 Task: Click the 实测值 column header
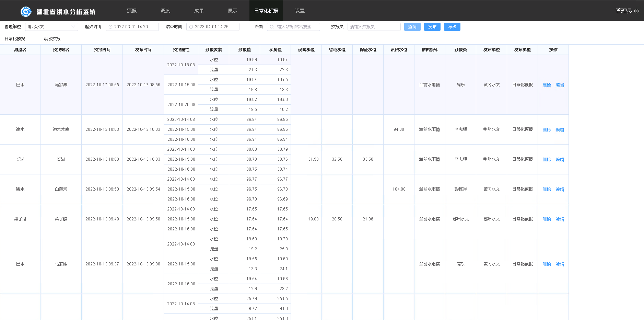click(276, 50)
